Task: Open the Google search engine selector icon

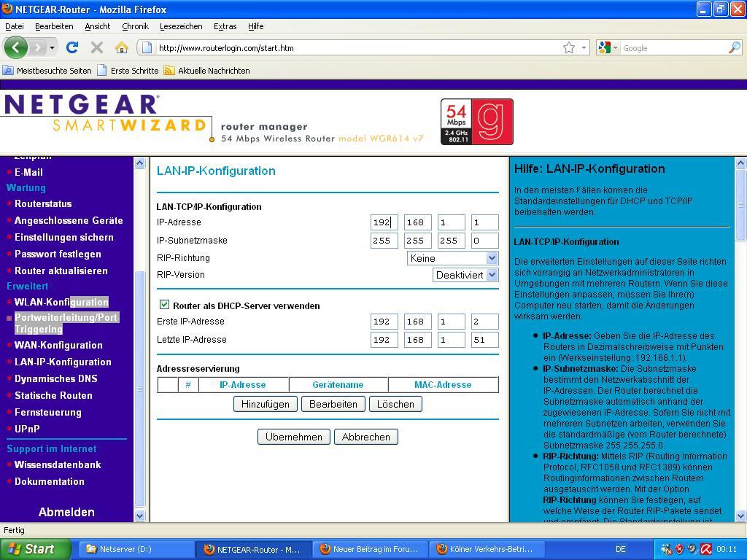Action: [x=608, y=47]
